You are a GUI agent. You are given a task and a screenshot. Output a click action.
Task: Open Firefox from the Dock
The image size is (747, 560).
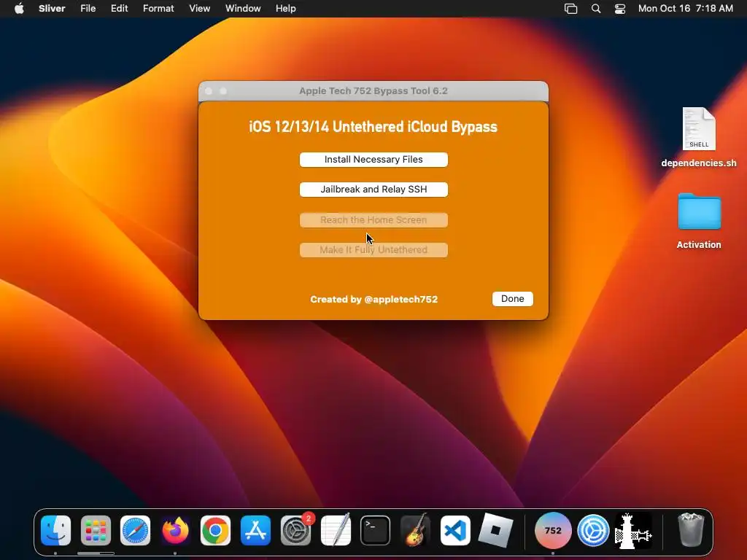[x=175, y=531]
